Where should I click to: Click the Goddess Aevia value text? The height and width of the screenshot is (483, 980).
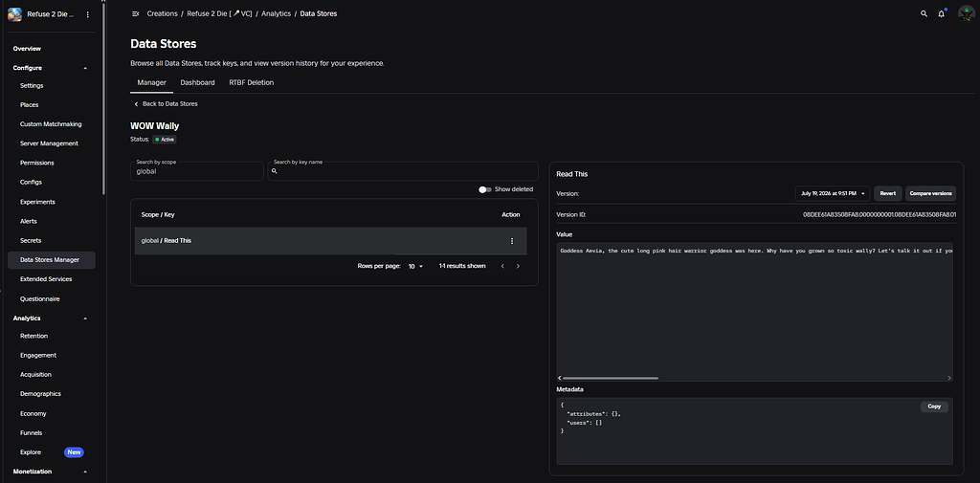[756, 251]
